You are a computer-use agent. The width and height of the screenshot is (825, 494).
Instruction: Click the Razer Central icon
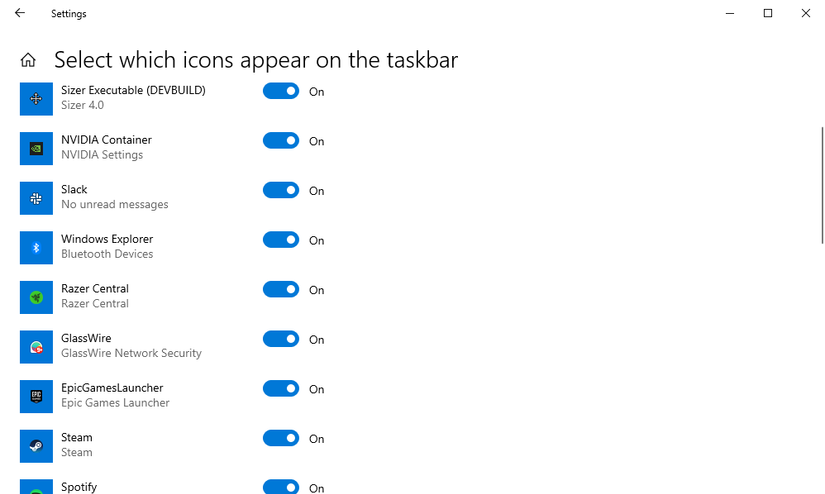click(x=36, y=297)
